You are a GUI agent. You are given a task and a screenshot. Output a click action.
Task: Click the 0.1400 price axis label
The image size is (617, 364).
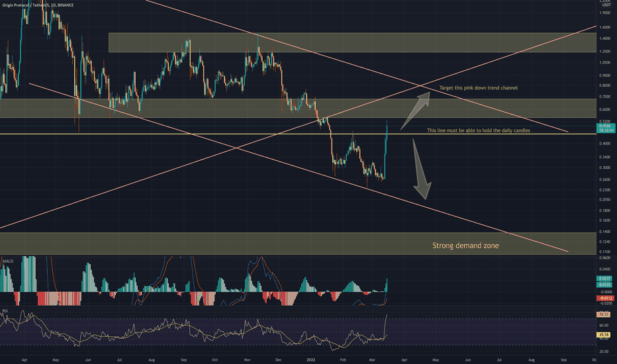[605, 232]
